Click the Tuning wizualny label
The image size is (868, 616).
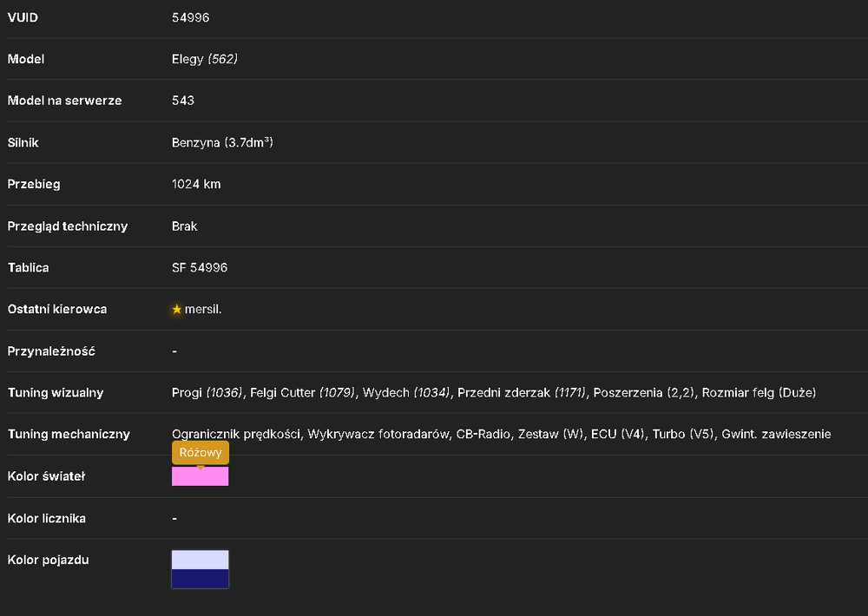pyautogui.click(x=56, y=393)
